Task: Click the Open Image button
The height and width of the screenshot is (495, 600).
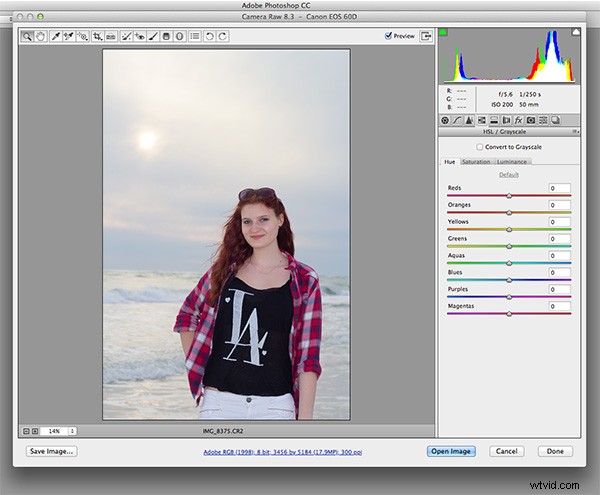Action: 449,451
